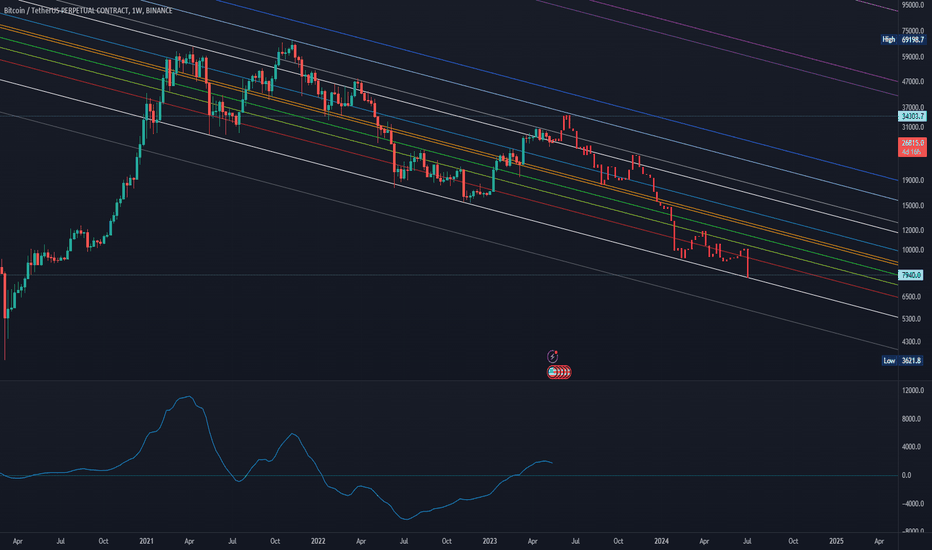
Task: Click the 59000.0 price axis label
Action: click(x=912, y=57)
